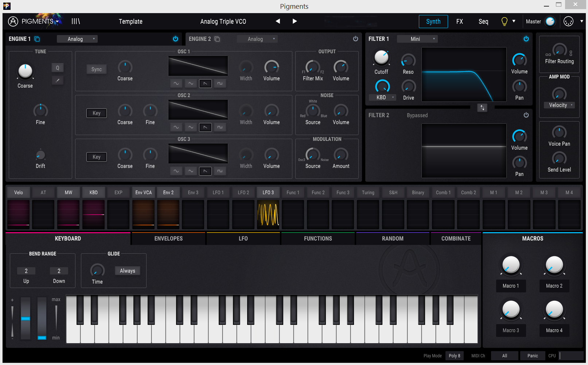The height and width of the screenshot is (365, 588).
Task: Click the Panic button
Action: (533, 356)
